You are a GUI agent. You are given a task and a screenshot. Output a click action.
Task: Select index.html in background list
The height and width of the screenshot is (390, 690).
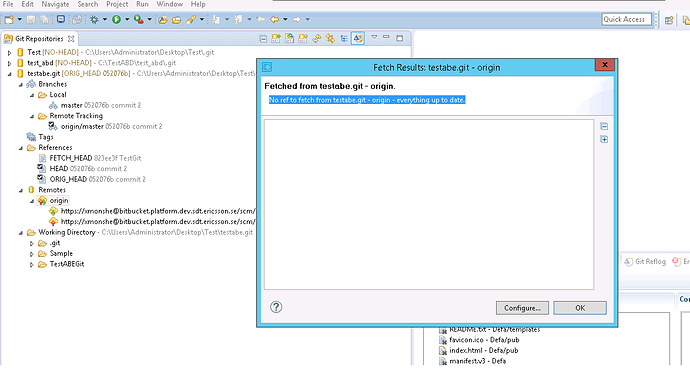click(479, 350)
